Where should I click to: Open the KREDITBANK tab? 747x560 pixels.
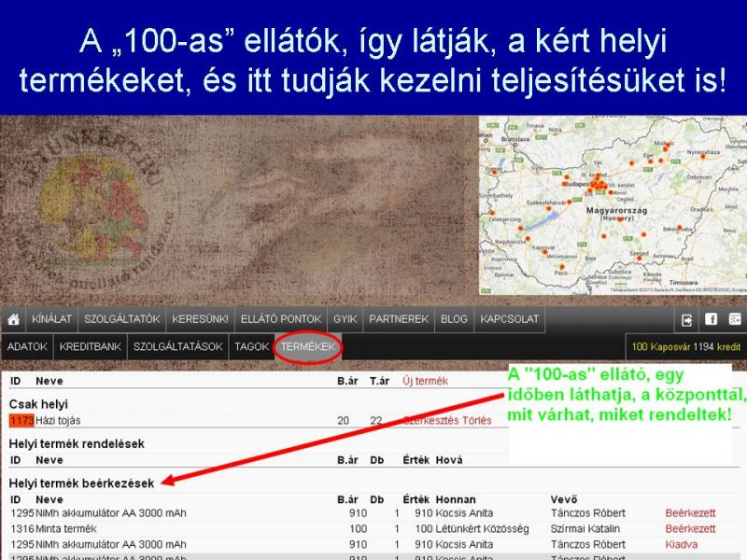click(x=90, y=346)
